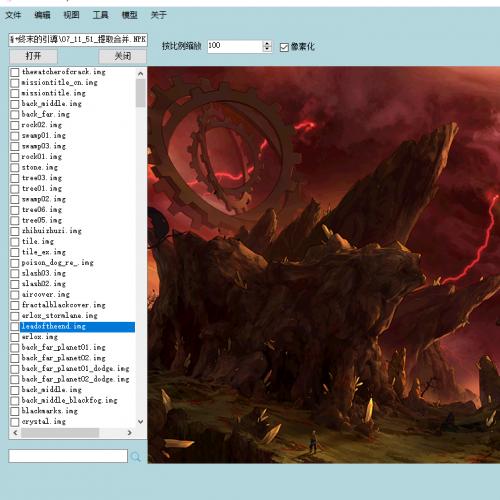
Task: Select slash03.img in the list
Action: coord(44,274)
